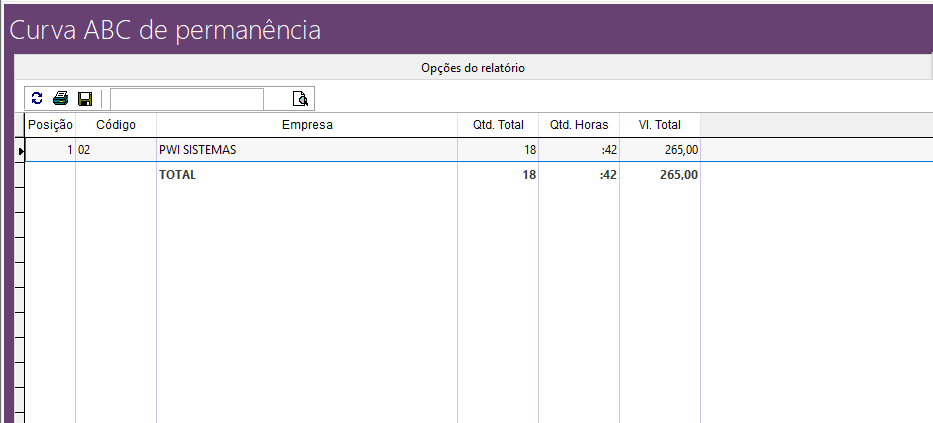Click the Curva ABC de permanência title
This screenshot has height=423, width=933.
[165, 30]
